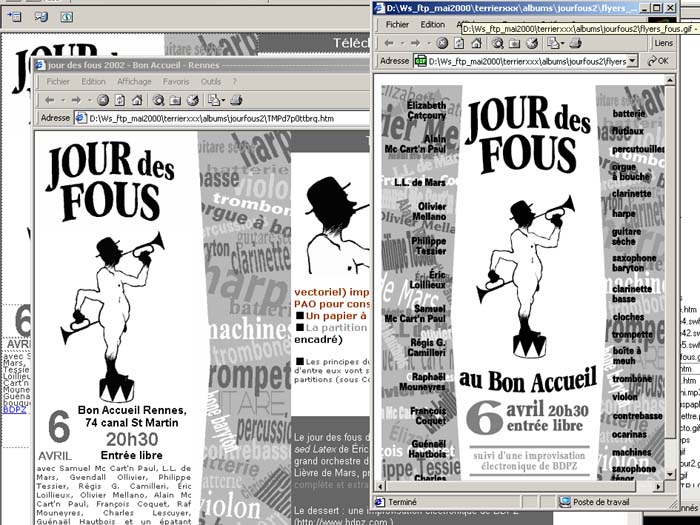Follow the BDPZ link in background editor window
Image resolution: width=700 pixels, height=525 pixels.
[15, 409]
